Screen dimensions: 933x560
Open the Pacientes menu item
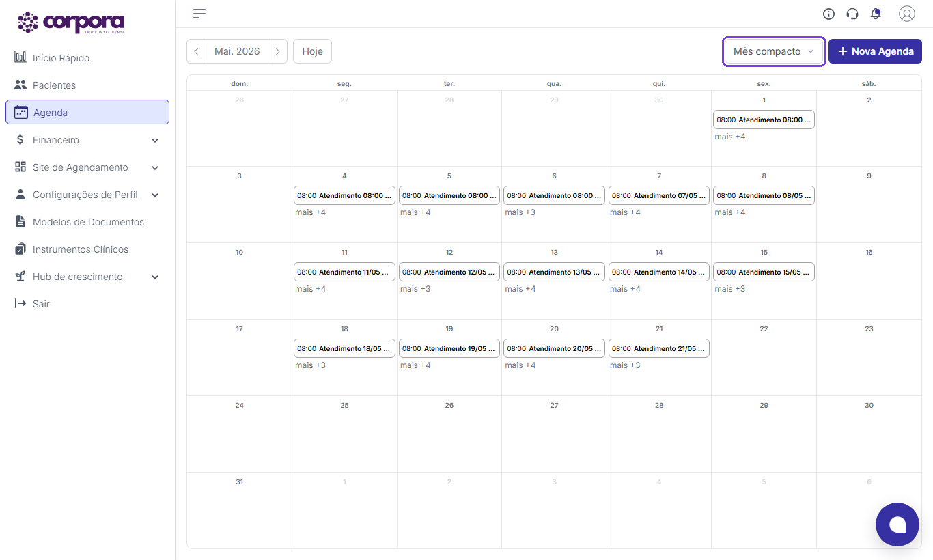(x=87, y=85)
